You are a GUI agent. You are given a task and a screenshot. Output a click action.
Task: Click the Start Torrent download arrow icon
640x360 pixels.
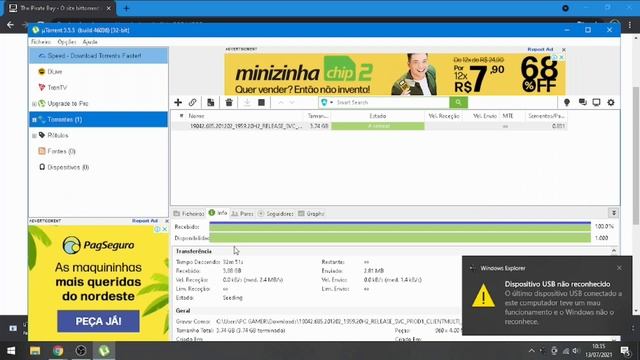247,102
